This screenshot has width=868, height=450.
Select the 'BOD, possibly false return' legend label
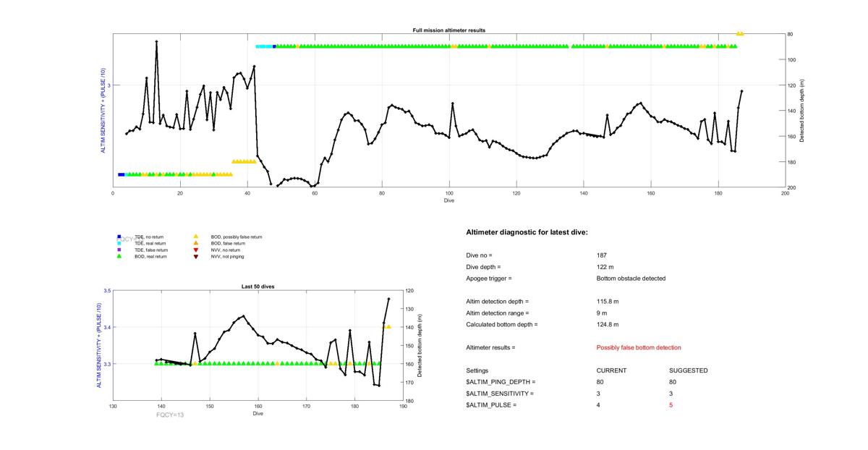pos(237,237)
